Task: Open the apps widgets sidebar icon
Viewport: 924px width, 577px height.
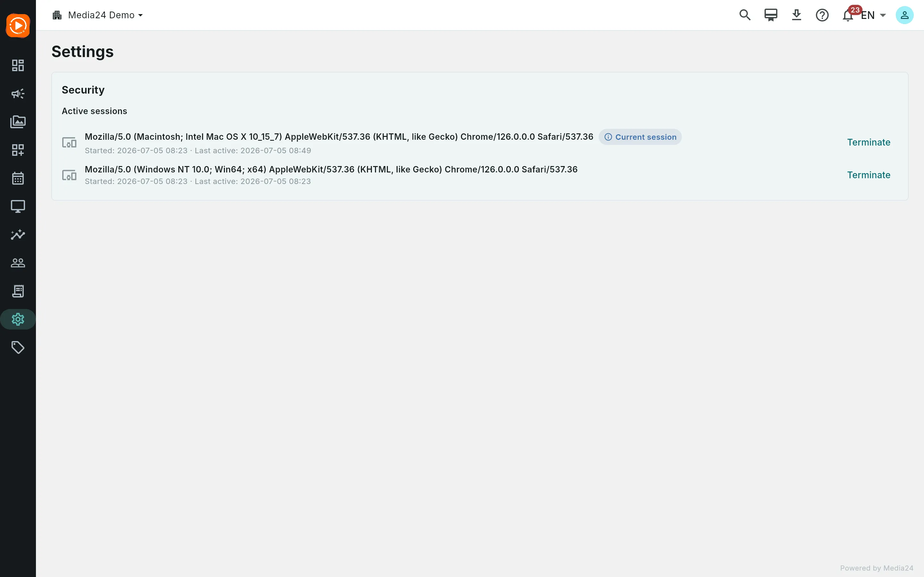Action: point(18,150)
